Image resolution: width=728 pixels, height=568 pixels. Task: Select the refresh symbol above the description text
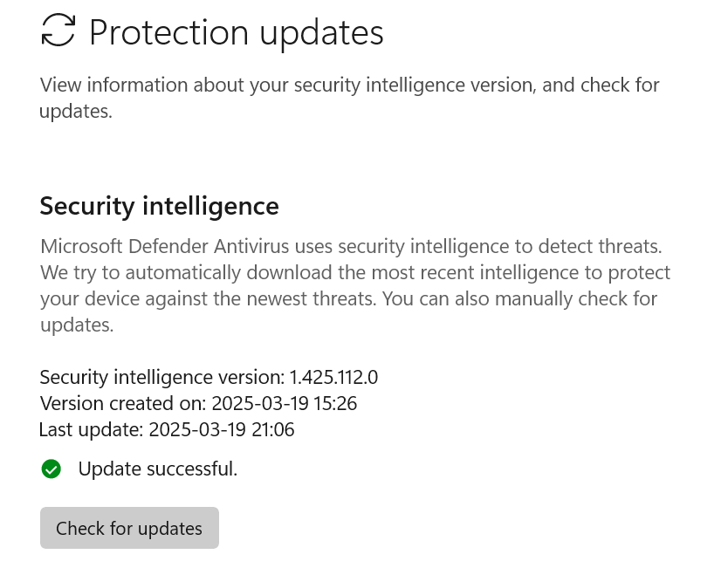click(58, 30)
